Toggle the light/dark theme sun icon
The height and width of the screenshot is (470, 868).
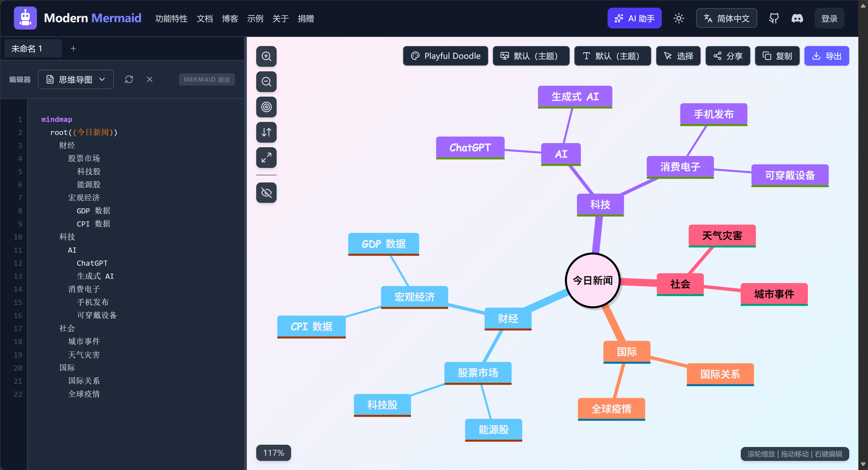click(x=679, y=18)
